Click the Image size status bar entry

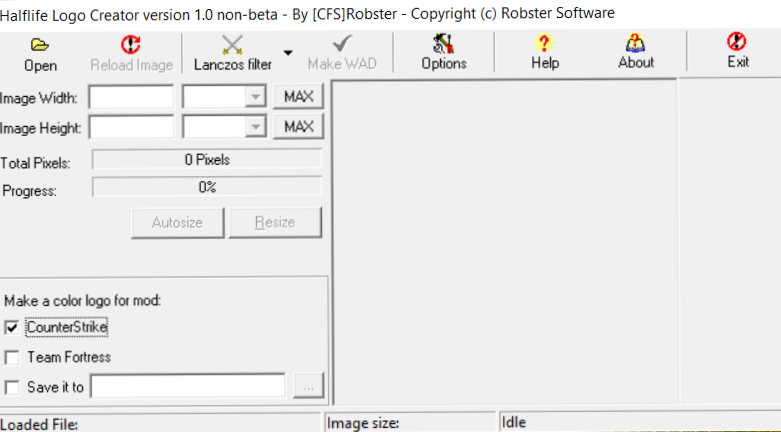tap(410, 423)
